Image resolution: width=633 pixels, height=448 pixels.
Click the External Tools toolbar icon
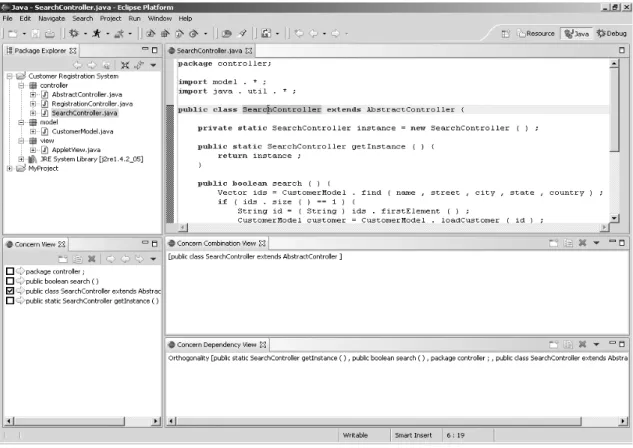tap(119, 34)
